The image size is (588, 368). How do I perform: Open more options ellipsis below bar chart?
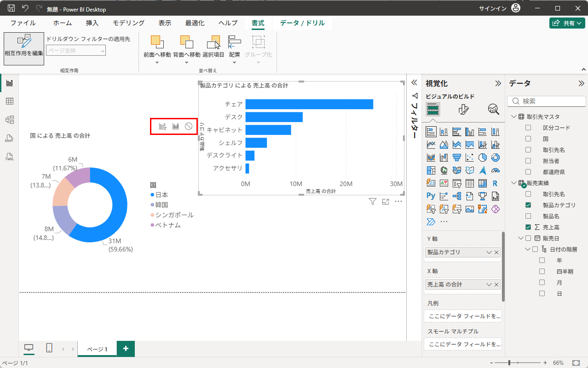pyautogui.click(x=398, y=201)
